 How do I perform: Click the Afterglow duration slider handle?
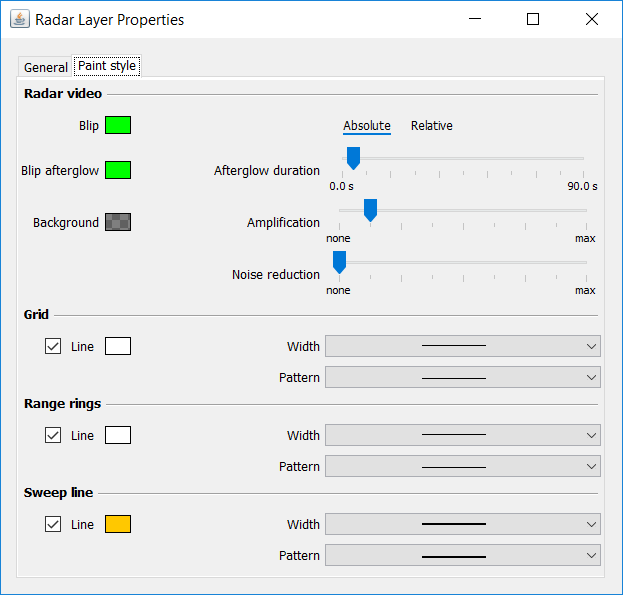tap(353, 158)
